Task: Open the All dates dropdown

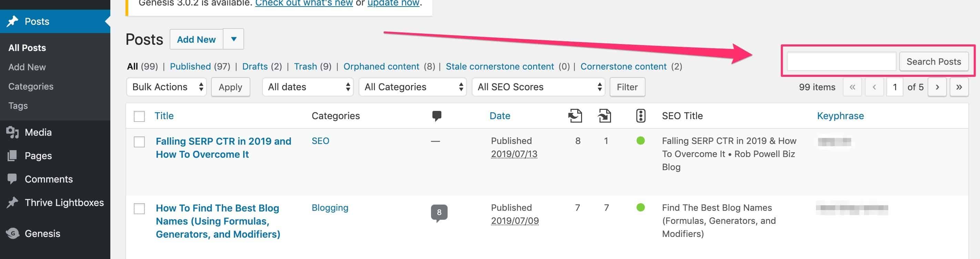Action: coord(308,87)
